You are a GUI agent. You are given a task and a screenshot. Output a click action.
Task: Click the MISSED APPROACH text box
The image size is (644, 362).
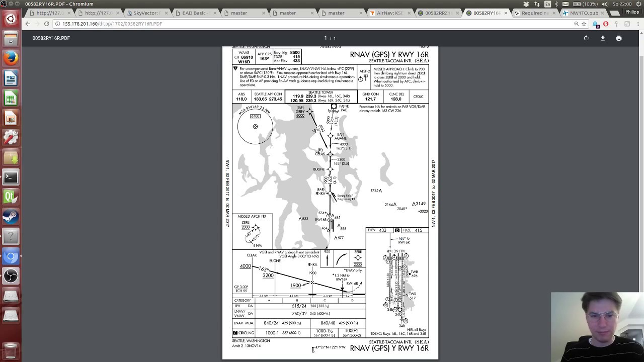pyautogui.click(x=400, y=76)
